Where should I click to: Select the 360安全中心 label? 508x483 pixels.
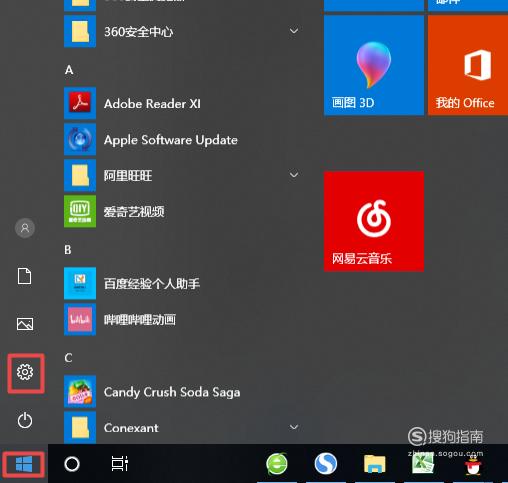[x=139, y=32]
